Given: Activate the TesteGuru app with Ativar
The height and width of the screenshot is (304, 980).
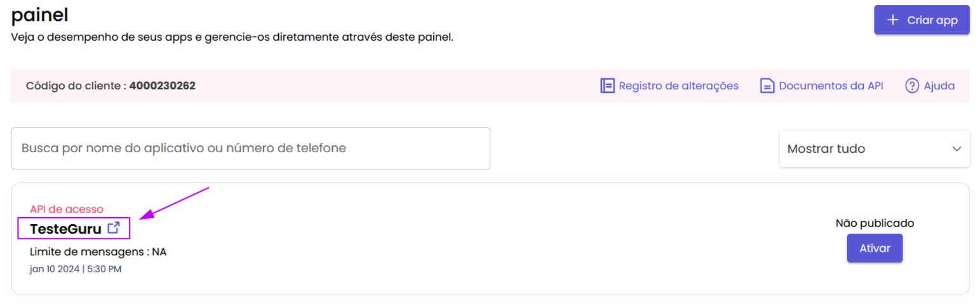Looking at the screenshot, I should pos(875,248).
